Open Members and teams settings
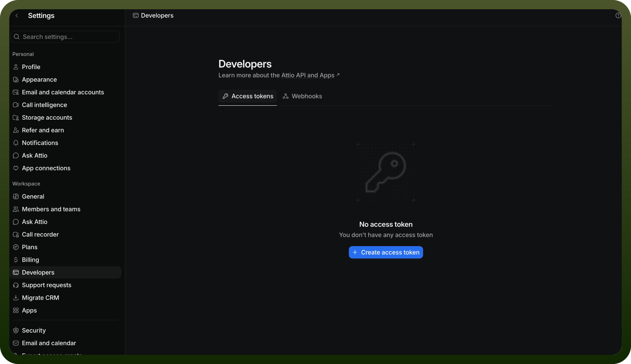Image resolution: width=631 pixels, height=364 pixels. pos(65,209)
